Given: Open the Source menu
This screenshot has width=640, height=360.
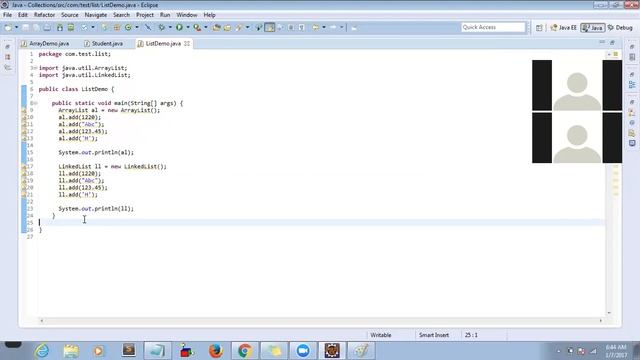Looking at the screenshot, I should 70,15.
